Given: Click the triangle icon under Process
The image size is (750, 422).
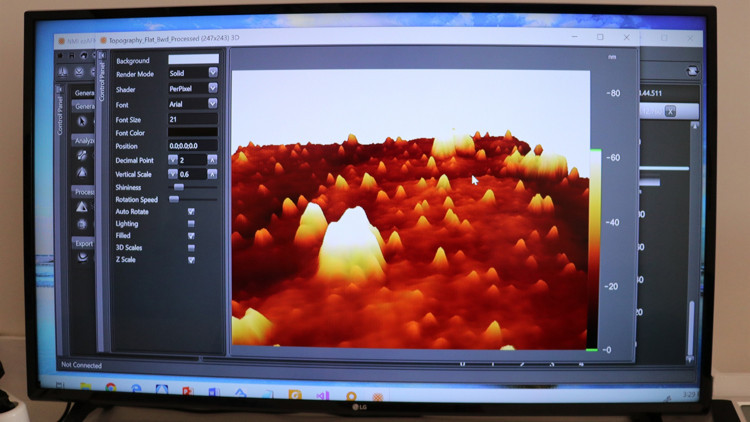Looking at the screenshot, I should [82, 207].
